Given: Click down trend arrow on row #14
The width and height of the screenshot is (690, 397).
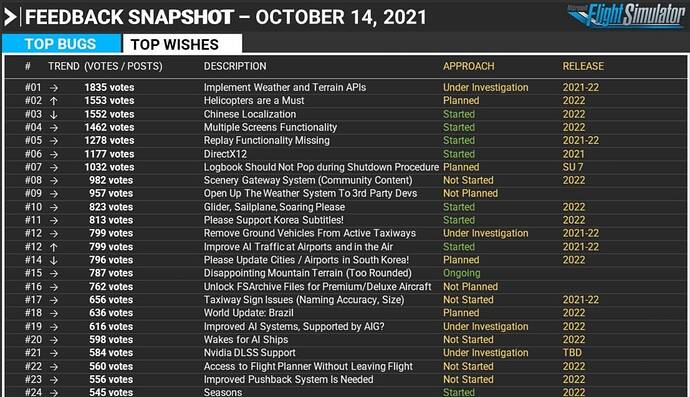Looking at the screenshot, I should [54, 260].
